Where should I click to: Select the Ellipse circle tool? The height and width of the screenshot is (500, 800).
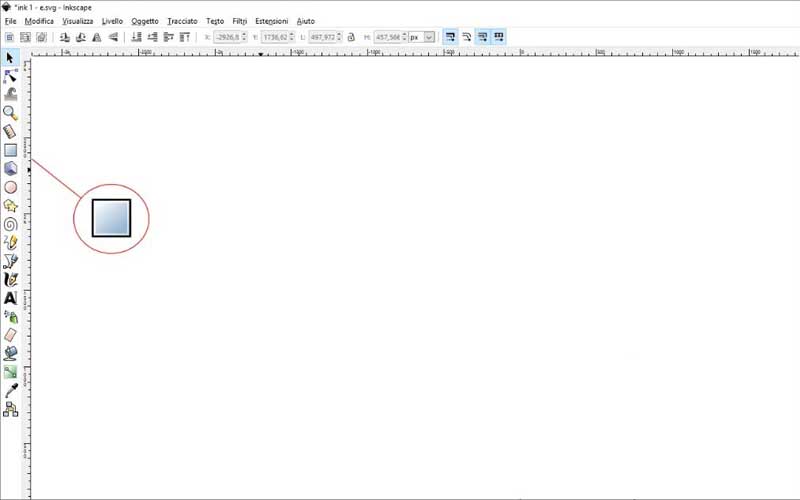(10, 187)
